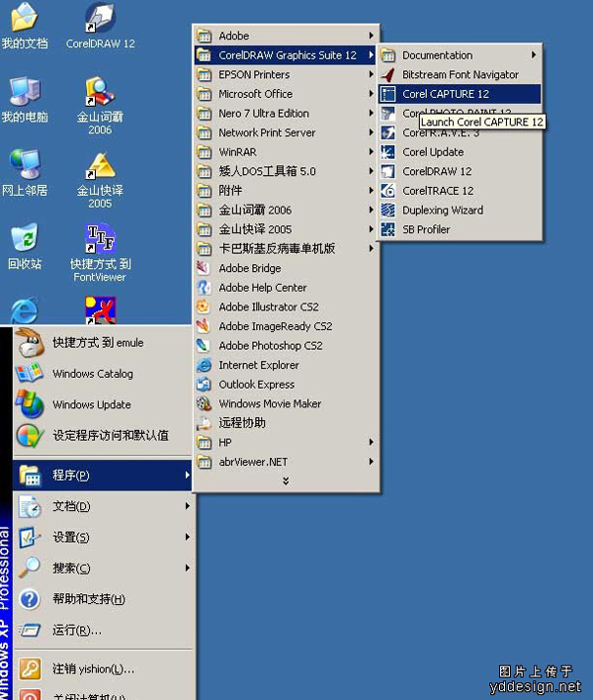Screen dimensions: 593x700
Task: Click the Windows Update globe icon
Action: [x=30, y=404]
